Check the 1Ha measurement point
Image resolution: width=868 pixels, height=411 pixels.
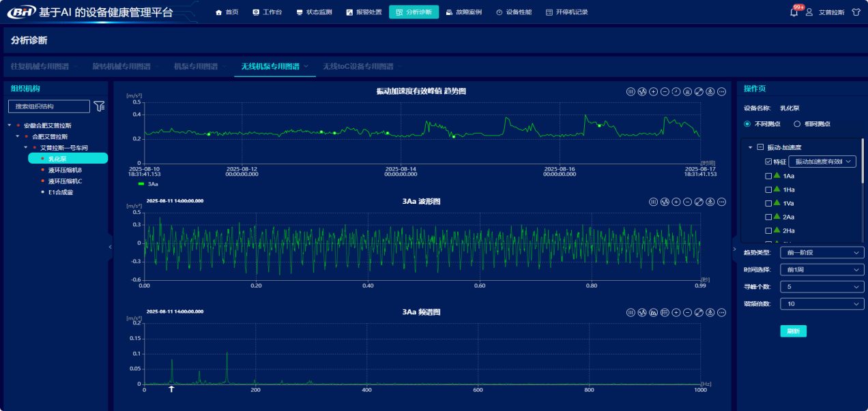pyautogui.click(x=768, y=189)
